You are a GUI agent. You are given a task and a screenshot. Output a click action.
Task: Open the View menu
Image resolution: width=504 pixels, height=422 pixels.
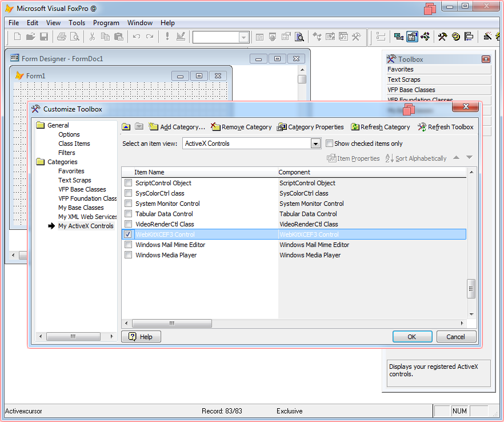[x=53, y=23]
